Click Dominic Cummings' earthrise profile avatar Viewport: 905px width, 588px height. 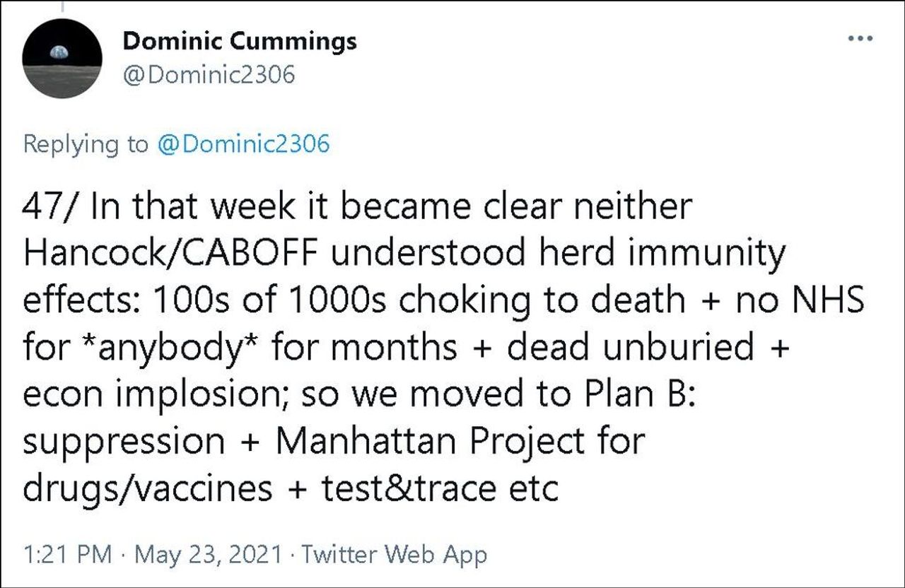click(x=62, y=59)
